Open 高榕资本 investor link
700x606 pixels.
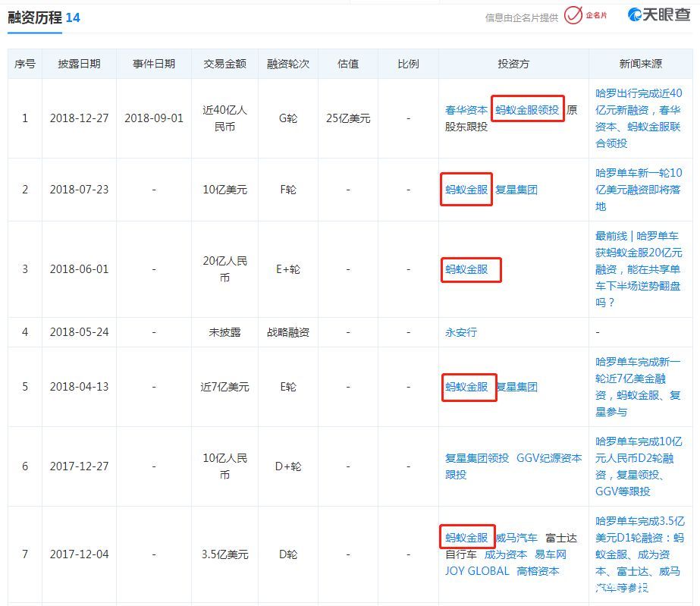(x=538, y=571)
